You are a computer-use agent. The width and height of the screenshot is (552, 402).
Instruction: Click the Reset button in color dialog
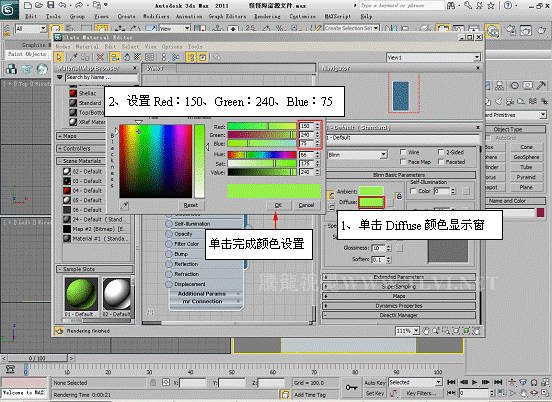point(190,205)
